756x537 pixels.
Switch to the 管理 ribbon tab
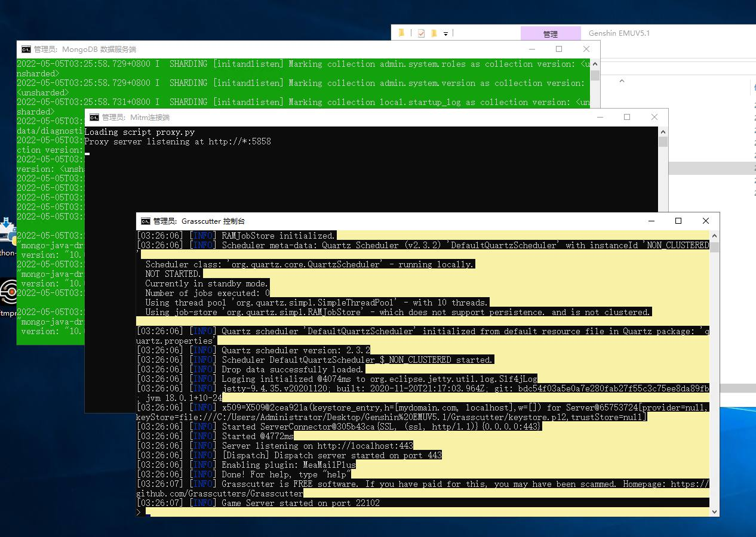(x=550, y=34)
